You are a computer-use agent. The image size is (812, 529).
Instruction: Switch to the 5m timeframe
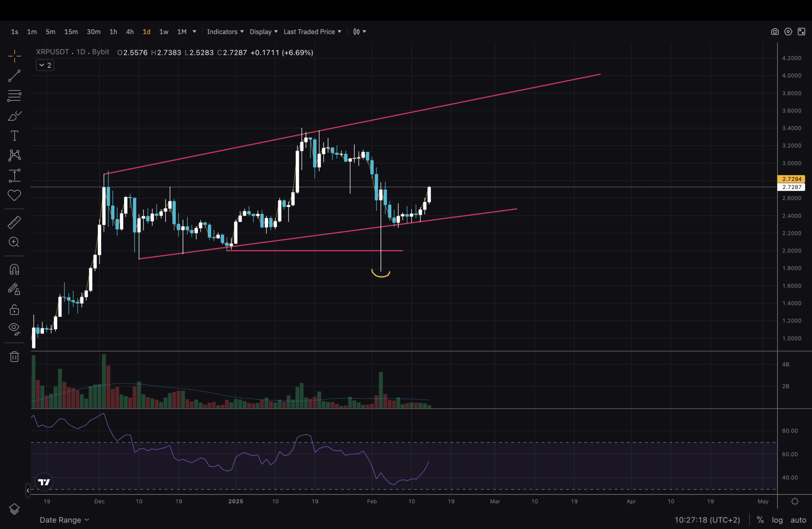(x=50, y=32)
